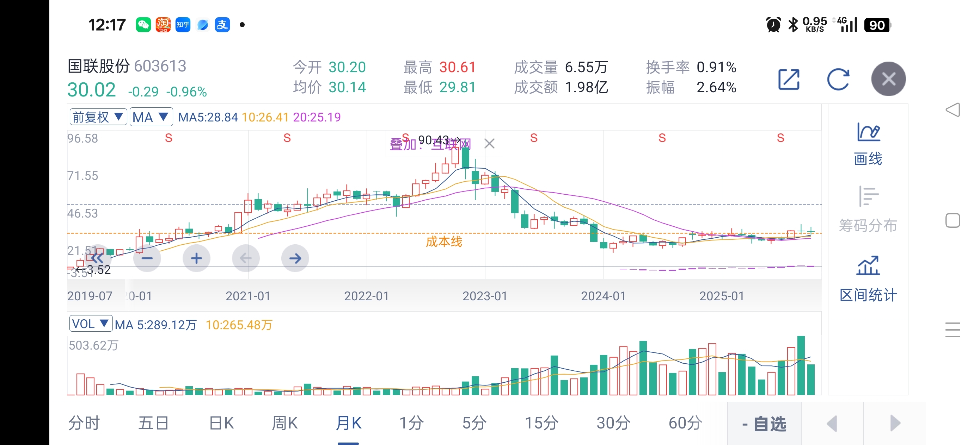This screenshot has width=980, height=445.
Task: Move the chart forward with right arrow
Action: click(x=295, y=258)
